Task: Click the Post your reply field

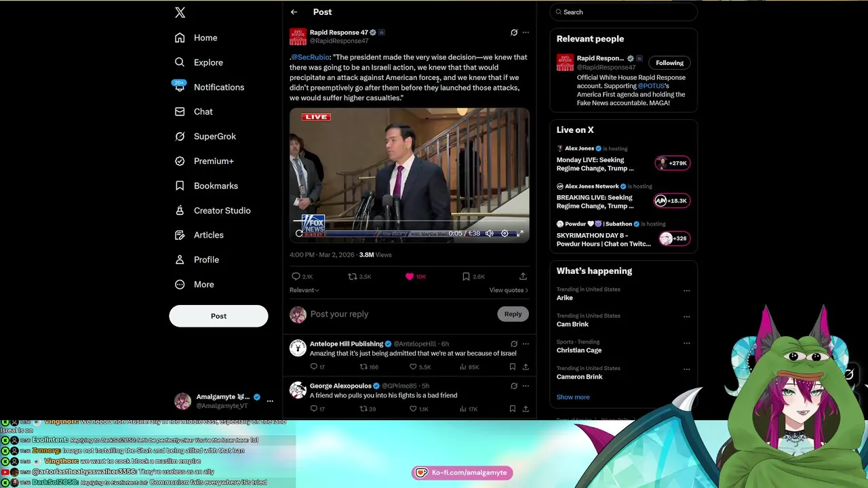Action: coord(400,314)
